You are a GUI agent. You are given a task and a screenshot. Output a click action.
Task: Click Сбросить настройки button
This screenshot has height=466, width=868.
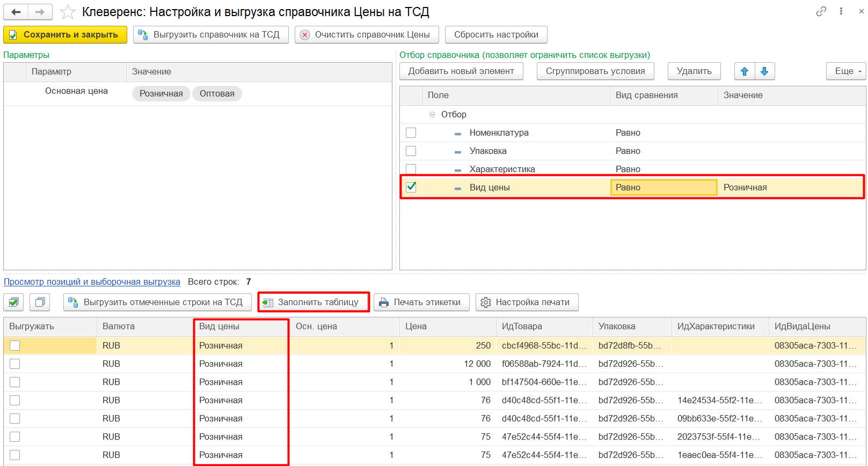tap(496, 35)
